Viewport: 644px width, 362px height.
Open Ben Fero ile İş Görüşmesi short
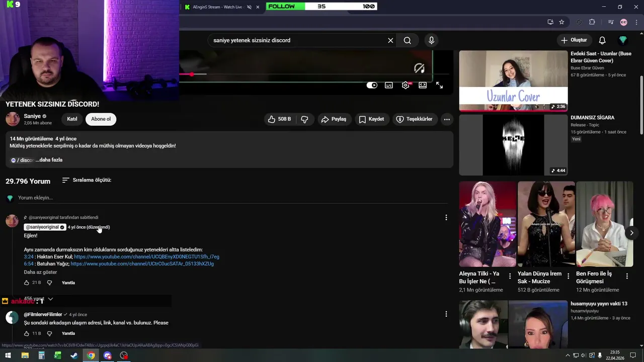(x=604, y=224)
